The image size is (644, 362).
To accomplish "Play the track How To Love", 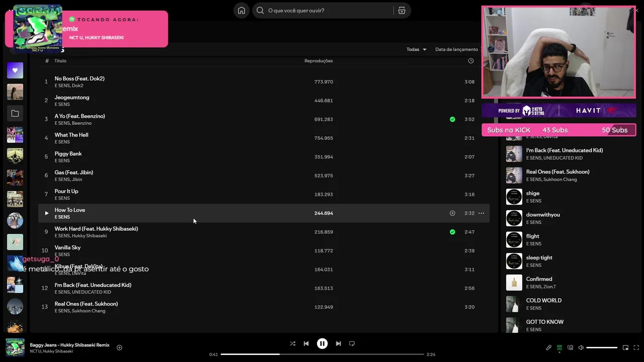I will click(x=46, y=213).
